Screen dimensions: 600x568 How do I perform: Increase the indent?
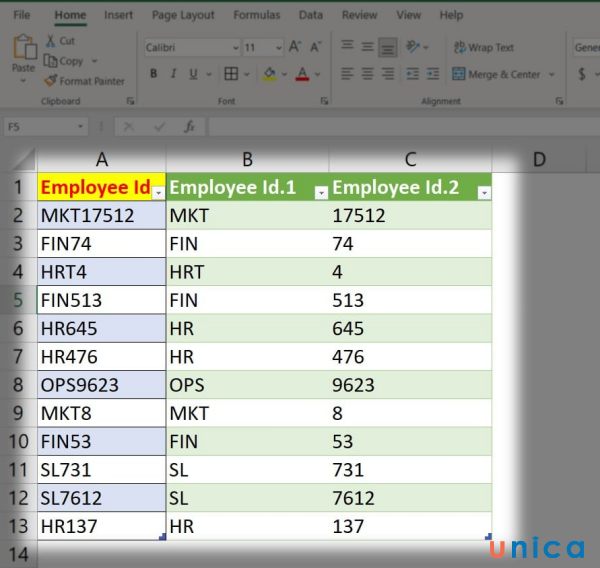pyautogui.click(x=433, y=73)
